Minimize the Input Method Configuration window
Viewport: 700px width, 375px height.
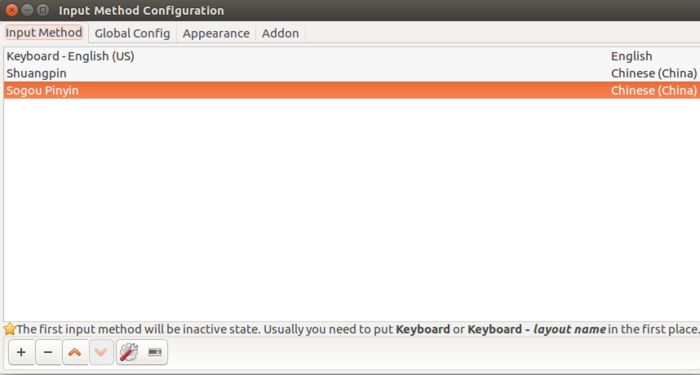coord(27,10)
